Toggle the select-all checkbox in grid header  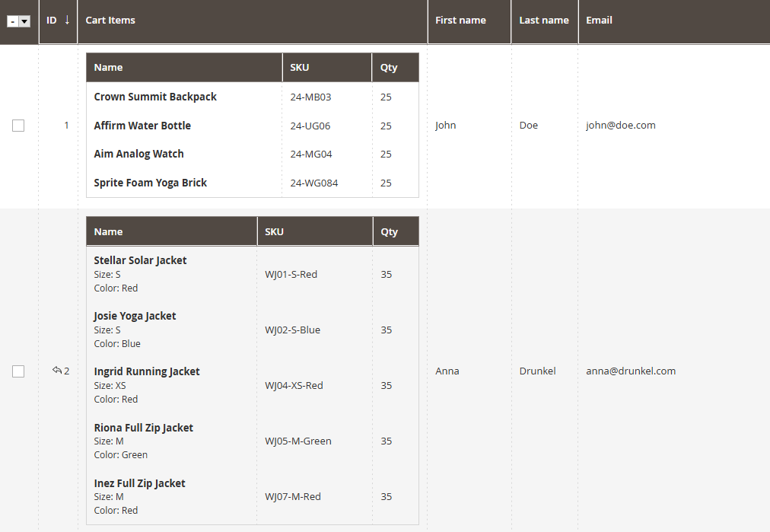(x=14, y=21)
